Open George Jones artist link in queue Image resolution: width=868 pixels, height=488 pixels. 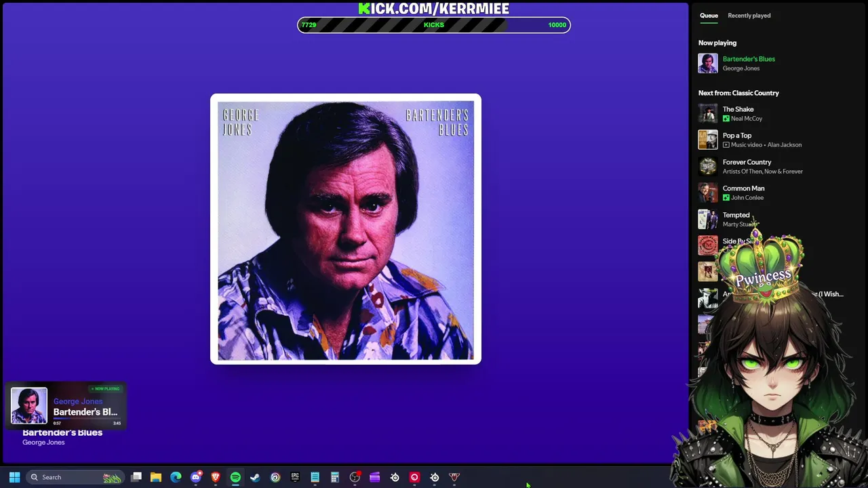tap(741, 68)
